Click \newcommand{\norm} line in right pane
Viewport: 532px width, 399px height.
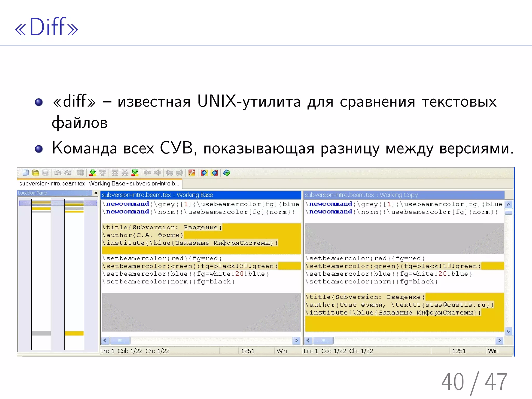[x=402, y=212]
